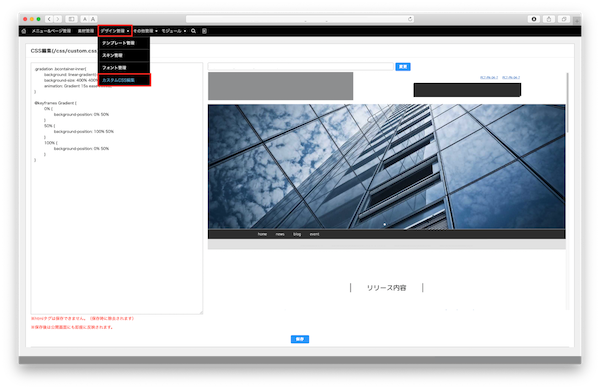This screenshot has height=389, width=600.
Task: Click the @keyframes Gradient line in the editor
Action: click(55, 103)
